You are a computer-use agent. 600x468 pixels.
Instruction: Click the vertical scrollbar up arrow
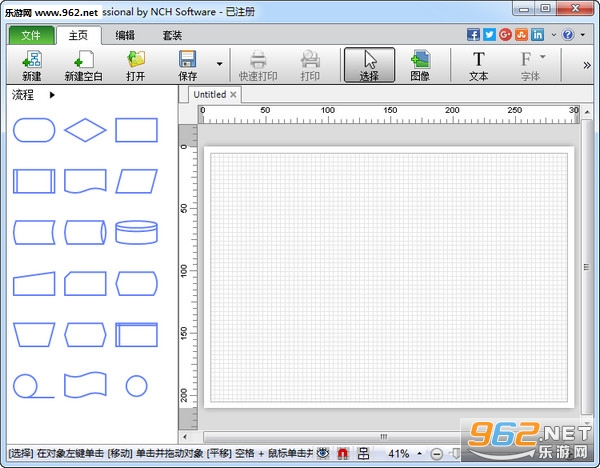[x=587, y=112]
